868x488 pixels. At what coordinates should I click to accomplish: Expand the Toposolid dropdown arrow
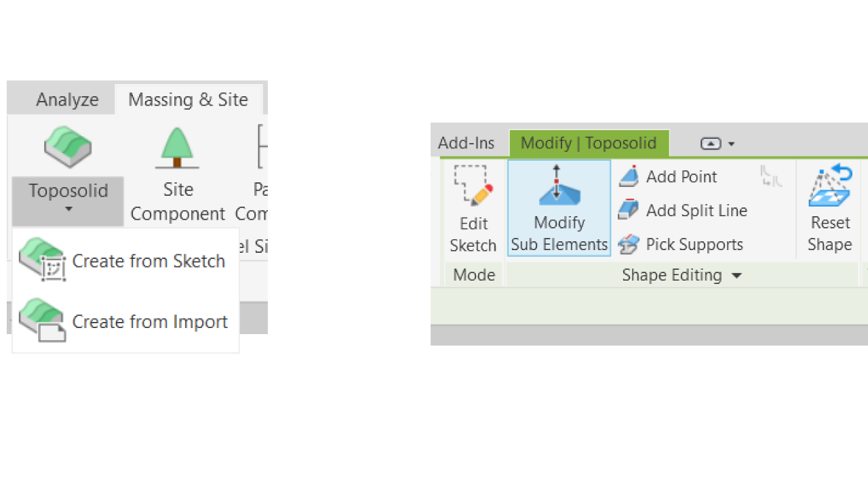68,209
